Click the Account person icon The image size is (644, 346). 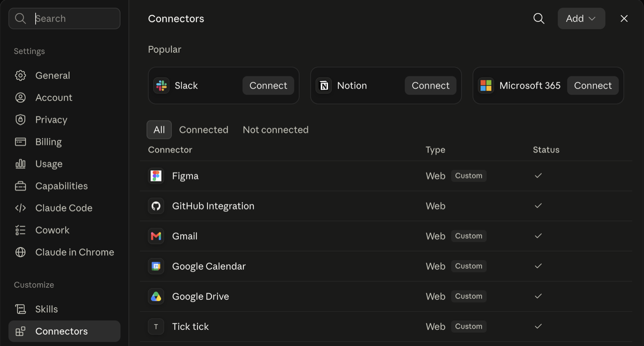[x=21, y=98]
